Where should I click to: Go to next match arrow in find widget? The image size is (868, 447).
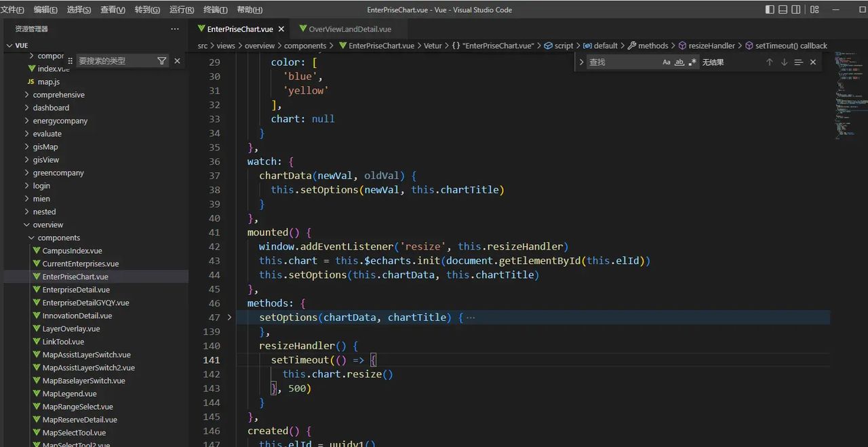pos(784,62)
